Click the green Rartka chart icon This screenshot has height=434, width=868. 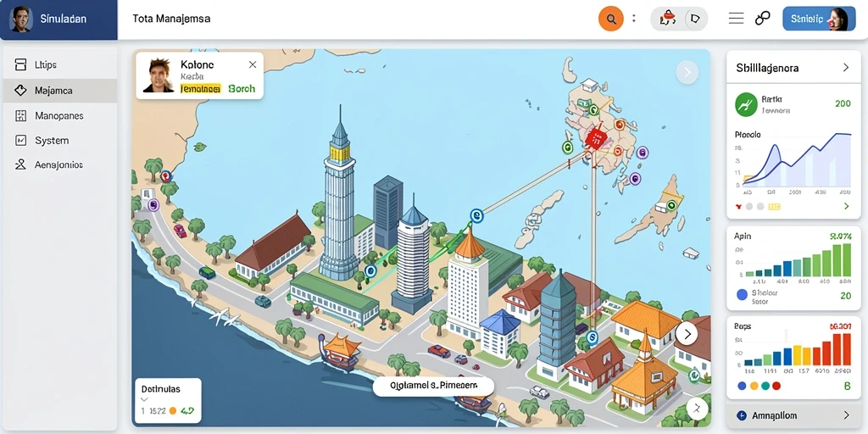coord(746,104)
